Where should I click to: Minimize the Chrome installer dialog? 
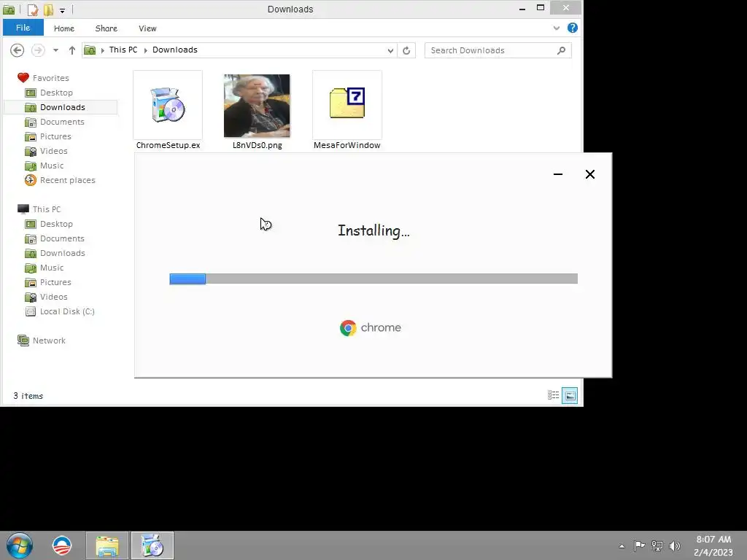click(x=558, y=174)
